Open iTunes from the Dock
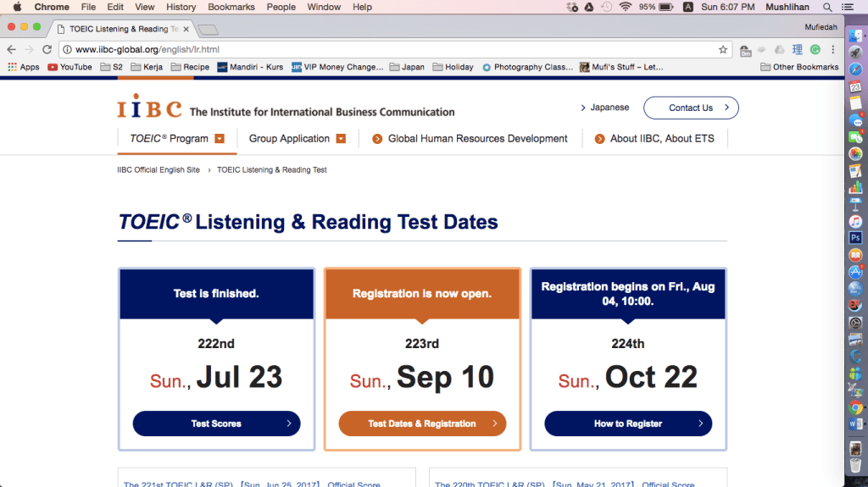The width and height of the screenshot is (868, 487). click(x=855, y=221)
